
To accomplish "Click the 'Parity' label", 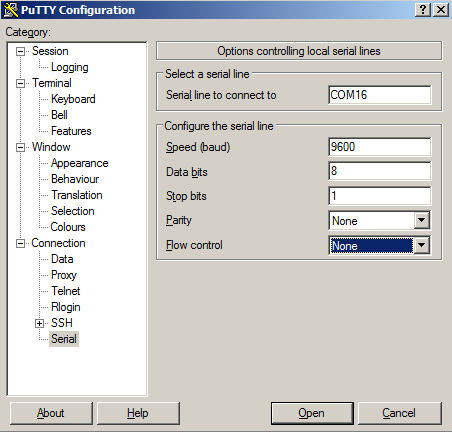I will point(179,220).
